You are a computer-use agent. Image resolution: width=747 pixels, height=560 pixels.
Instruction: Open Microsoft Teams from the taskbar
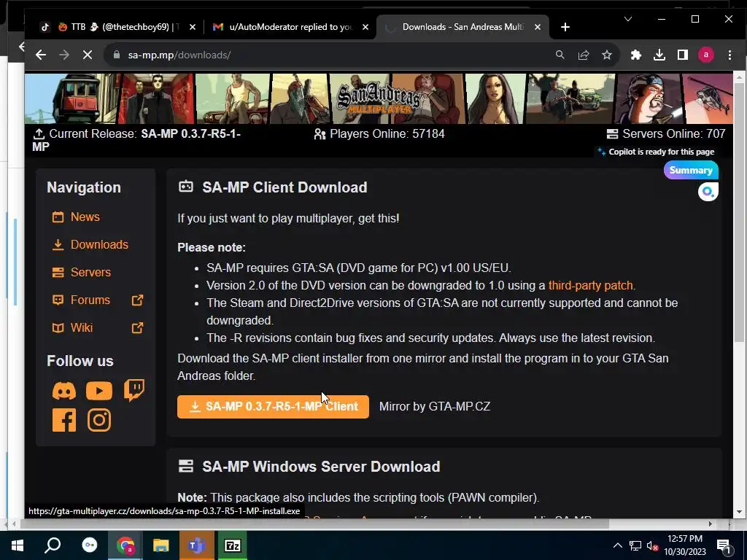pyautogui.click(x=197, y=545)
